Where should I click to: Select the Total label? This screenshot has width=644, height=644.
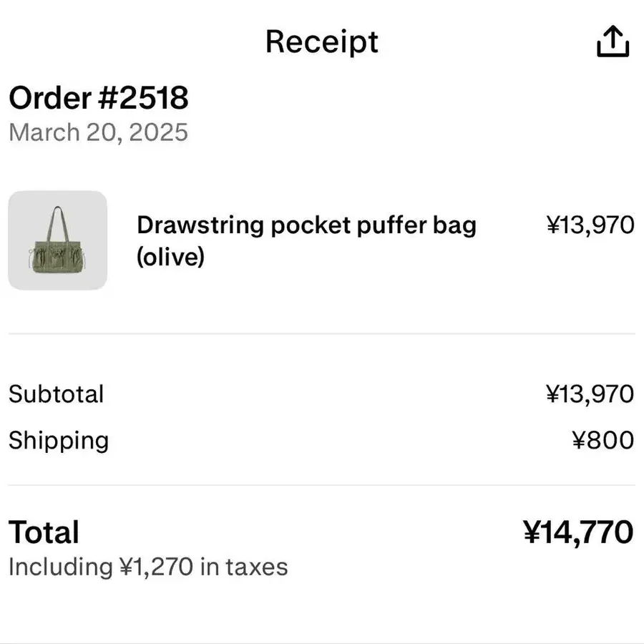point(44,532)
